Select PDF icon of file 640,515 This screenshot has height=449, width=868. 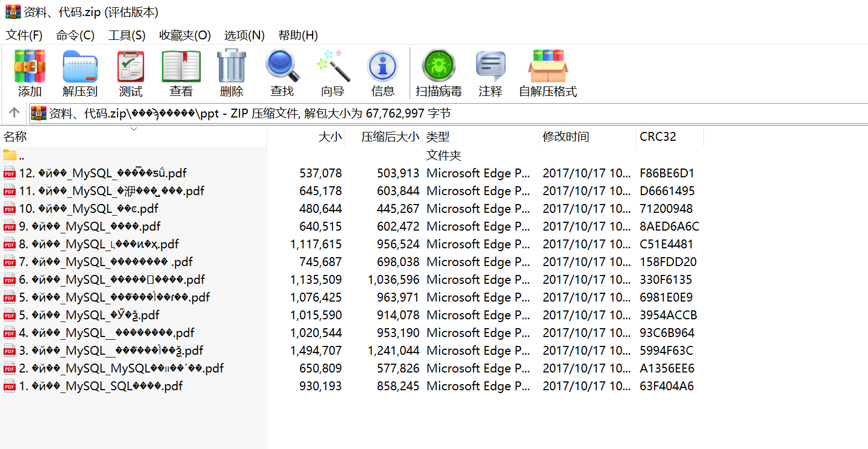click(x=9, y=226)
